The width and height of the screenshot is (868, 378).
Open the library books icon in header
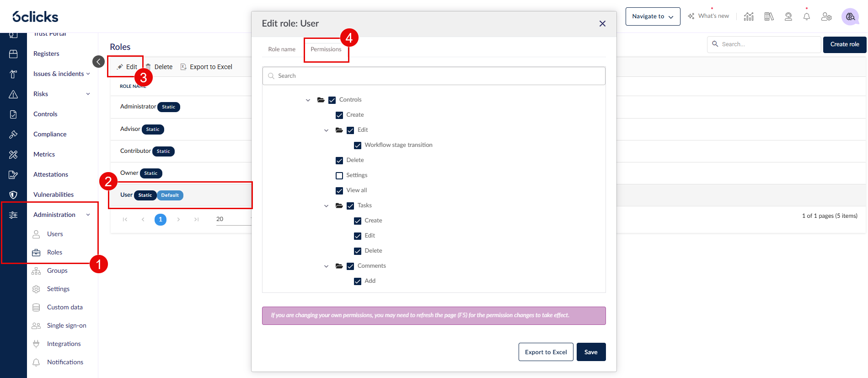[x=769, y=16]
